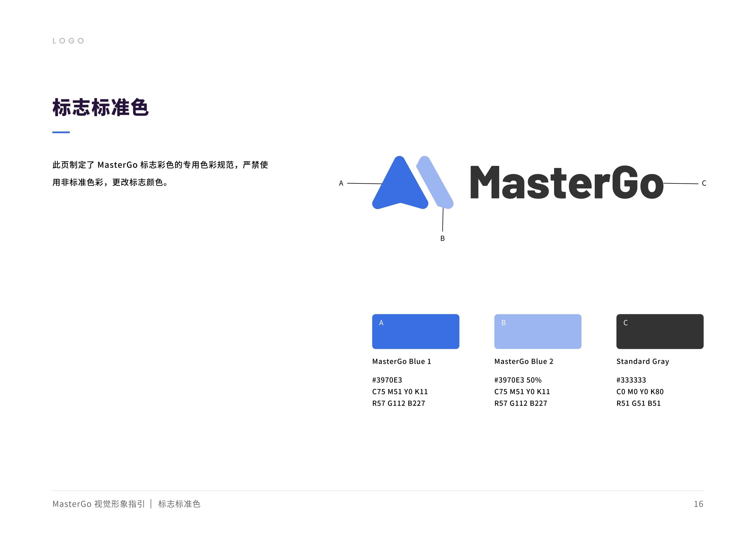This screenshot has height=534, width=756.
Task: Click hex value '#3970E3' under Blue 1
Action: click(387, 380)
